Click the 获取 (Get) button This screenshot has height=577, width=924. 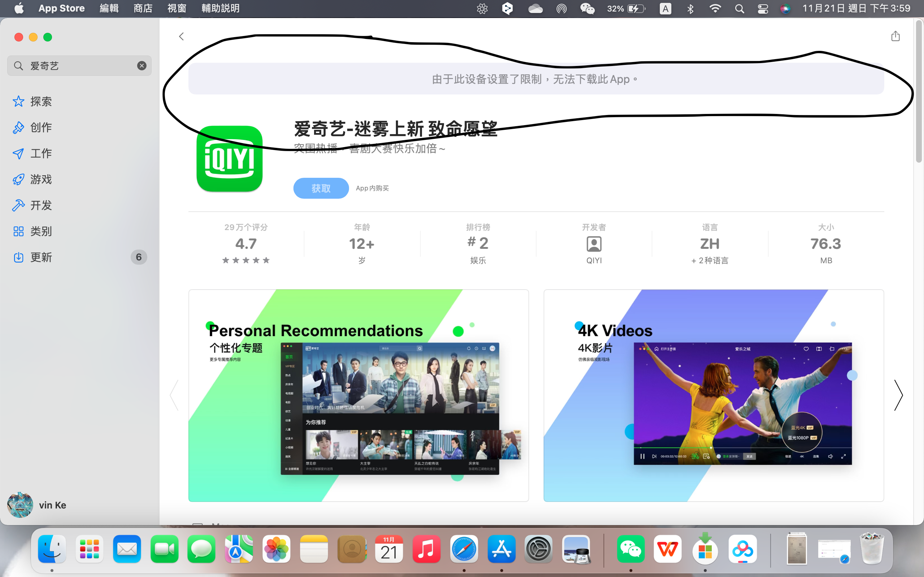(321, 188)
